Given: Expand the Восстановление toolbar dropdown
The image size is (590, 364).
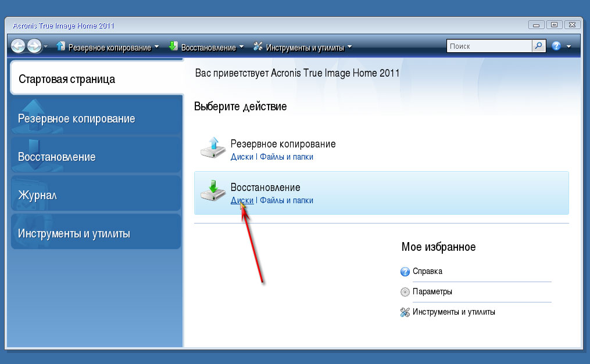Looking at the screenshot, I should coord(241,47).
